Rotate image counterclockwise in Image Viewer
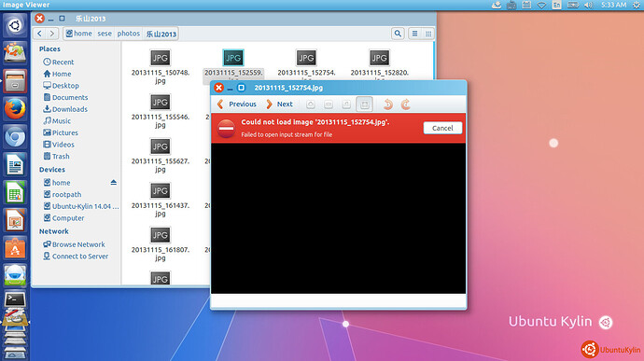This screenshot has height=361, width=644. [x=387, y=104]
